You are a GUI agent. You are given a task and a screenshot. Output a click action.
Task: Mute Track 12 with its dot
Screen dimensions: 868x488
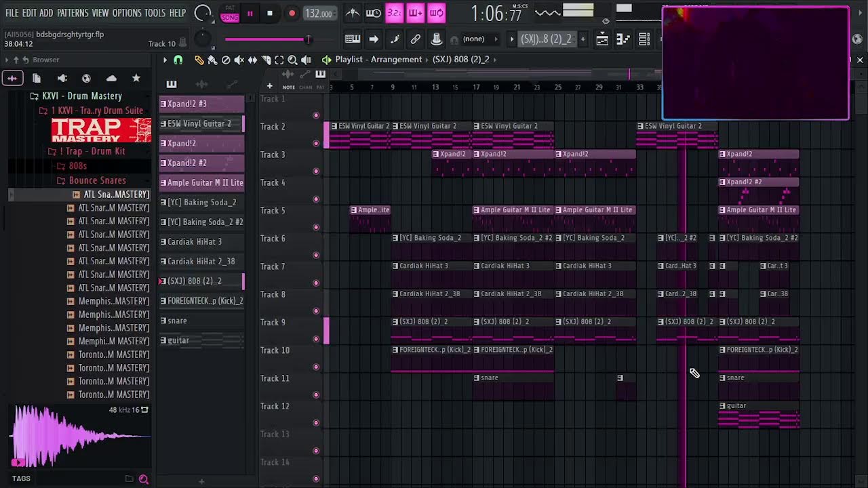coord(316,423)
